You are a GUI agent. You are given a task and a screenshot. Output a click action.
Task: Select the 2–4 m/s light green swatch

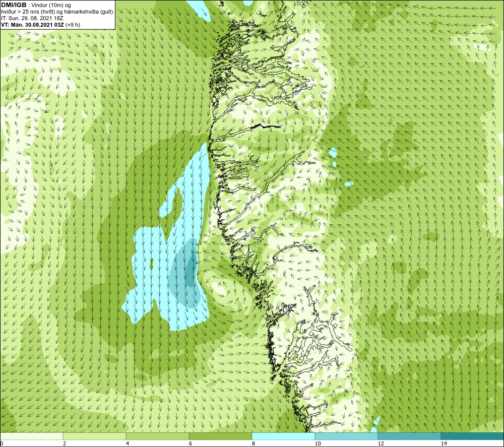pos(95,436)
